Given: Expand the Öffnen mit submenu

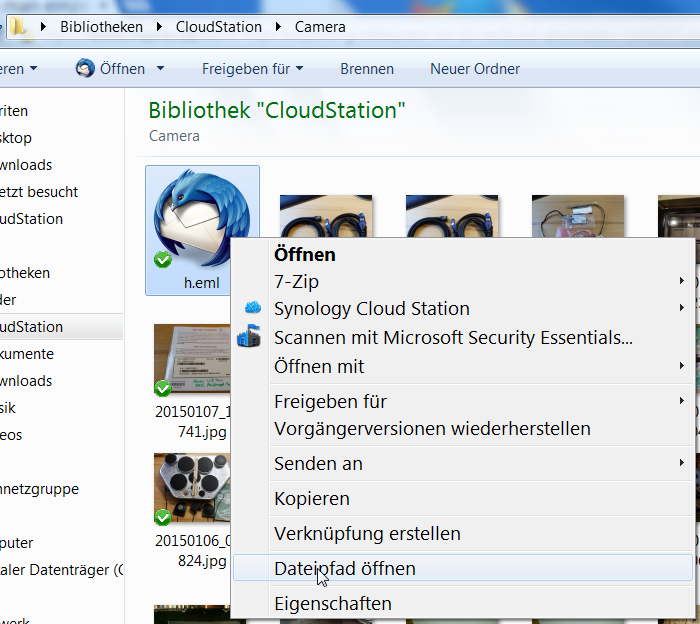Looking at the screenshot, I should coord(682,366).
